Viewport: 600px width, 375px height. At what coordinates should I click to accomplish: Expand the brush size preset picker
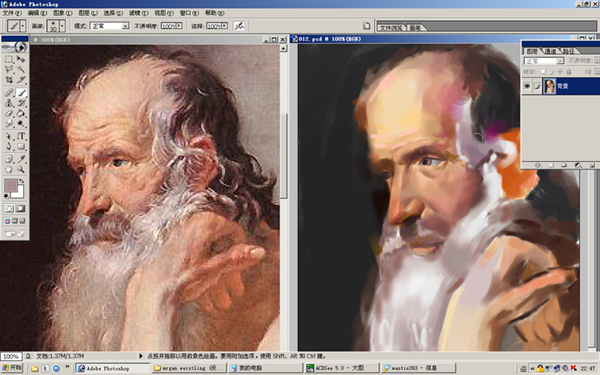pos(62,26)
